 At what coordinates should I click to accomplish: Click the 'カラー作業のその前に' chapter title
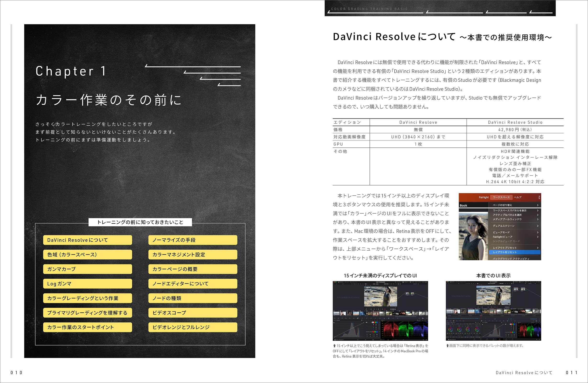pos(108,100)
